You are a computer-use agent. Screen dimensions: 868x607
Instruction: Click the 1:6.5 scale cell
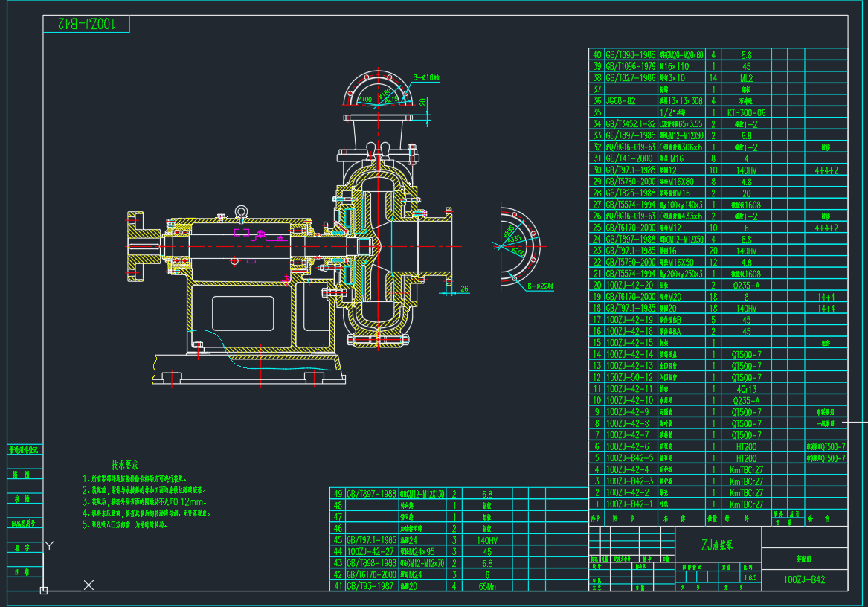[750, 577]
